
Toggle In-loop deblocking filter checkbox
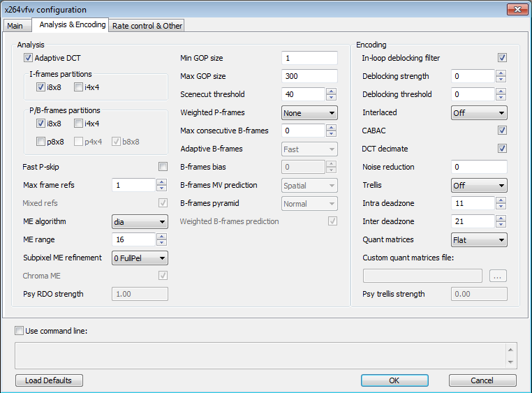point(502,58)
